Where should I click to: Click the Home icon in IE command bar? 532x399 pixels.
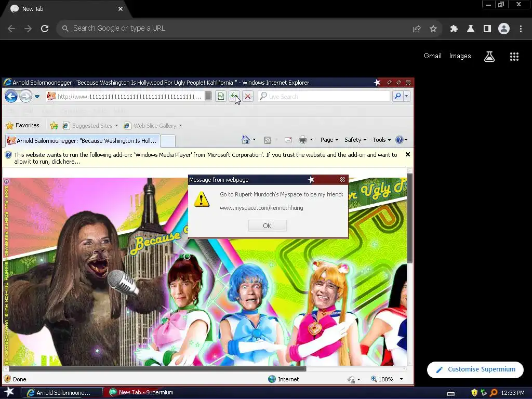click(x=246, y=140)
